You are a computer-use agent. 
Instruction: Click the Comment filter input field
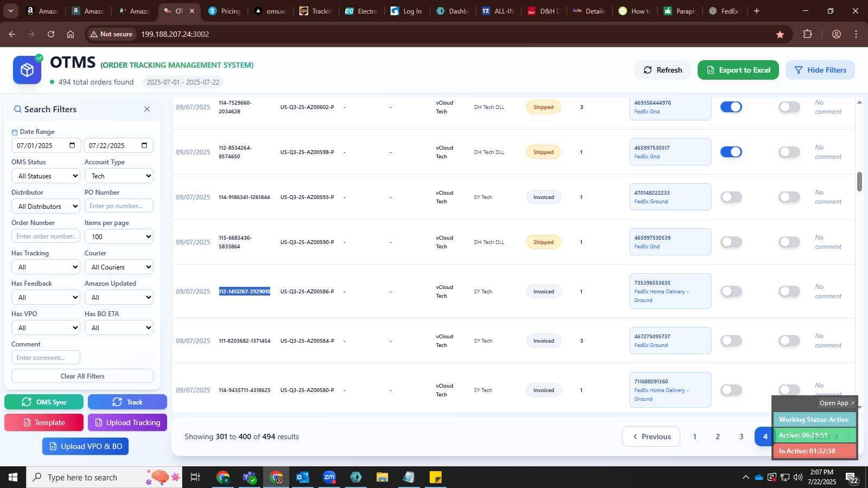[46, 358]
